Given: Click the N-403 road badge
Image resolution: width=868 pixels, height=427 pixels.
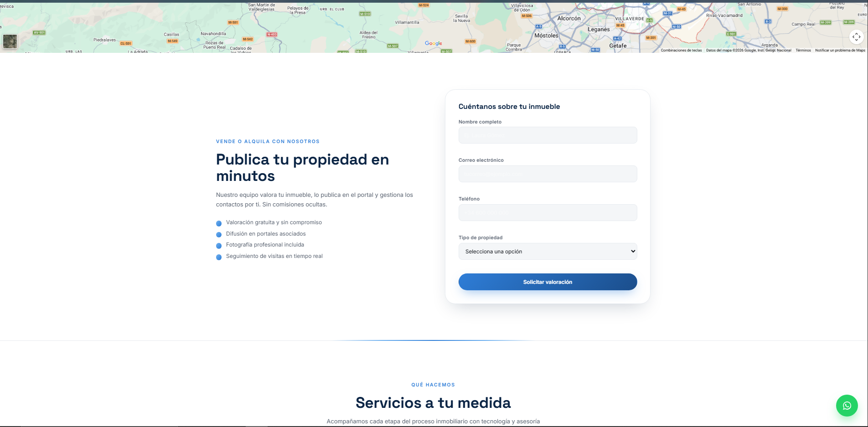Looking at the screenshot, I should (x=272, y=35).
